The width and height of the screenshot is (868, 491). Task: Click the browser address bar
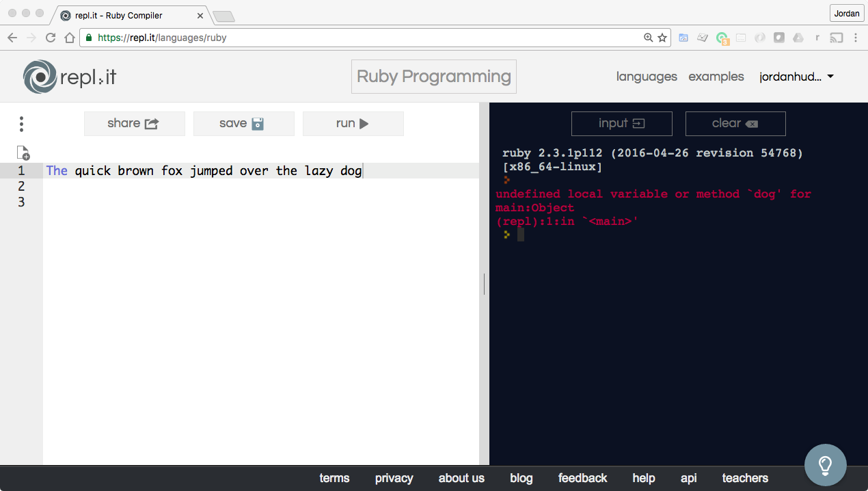pyautogui.click(x=362, y=38)
